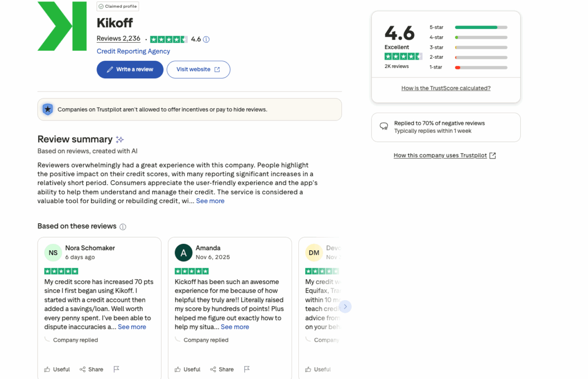The image size is (588, 379).
Task: Open the Credit Reporting Agency category link
Action: point(133,51)
